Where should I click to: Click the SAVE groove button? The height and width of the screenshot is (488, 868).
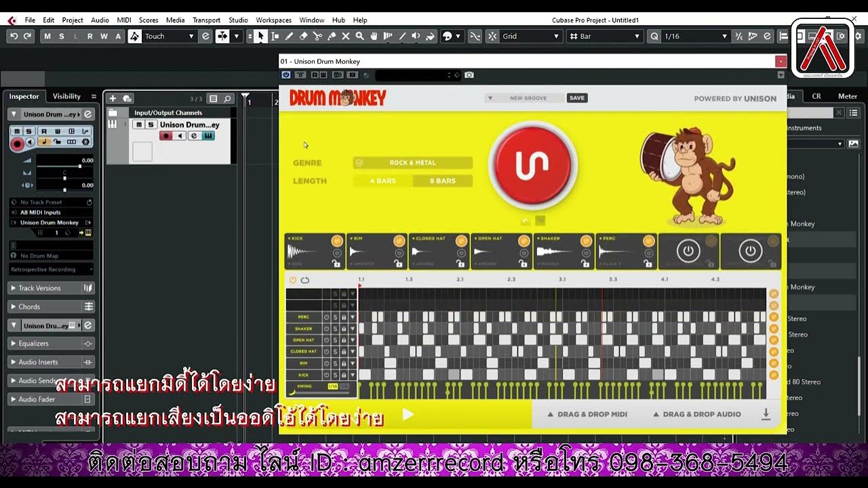[x=577, y=98]
